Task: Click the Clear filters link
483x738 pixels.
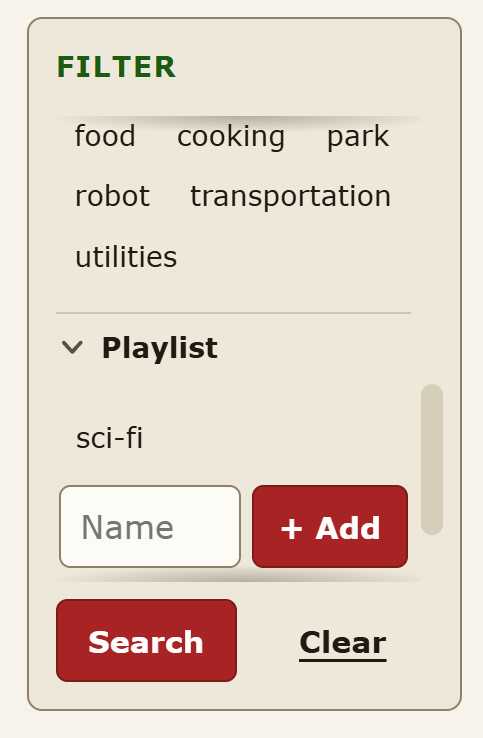Action: point(343,643)
